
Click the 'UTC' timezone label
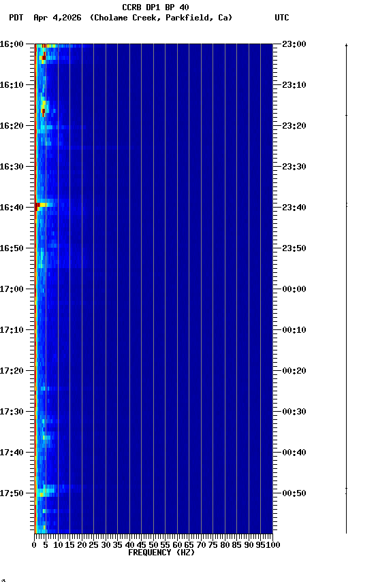(x=282, y=18)
